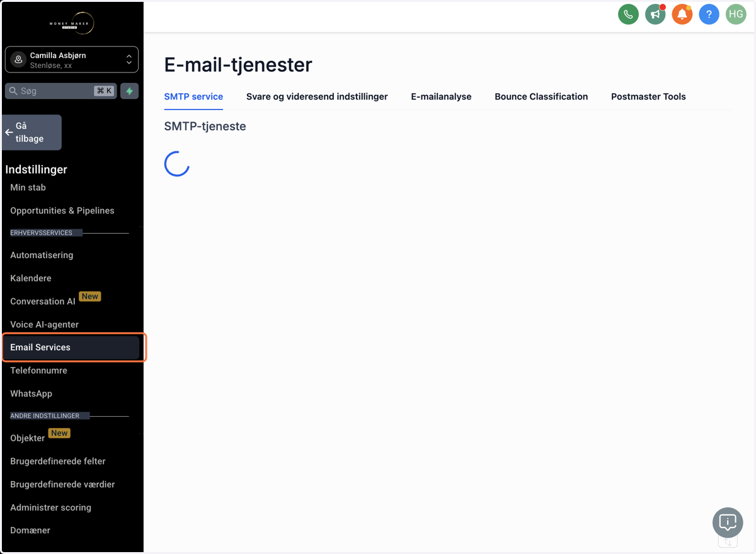Open the orange bell notifications icon
This screenshot has height=554, width=756.
(x=682, y=14)
